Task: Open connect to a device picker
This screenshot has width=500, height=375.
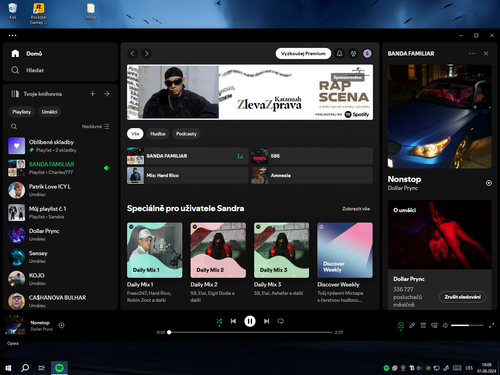Action: click(x=434, y=325)
